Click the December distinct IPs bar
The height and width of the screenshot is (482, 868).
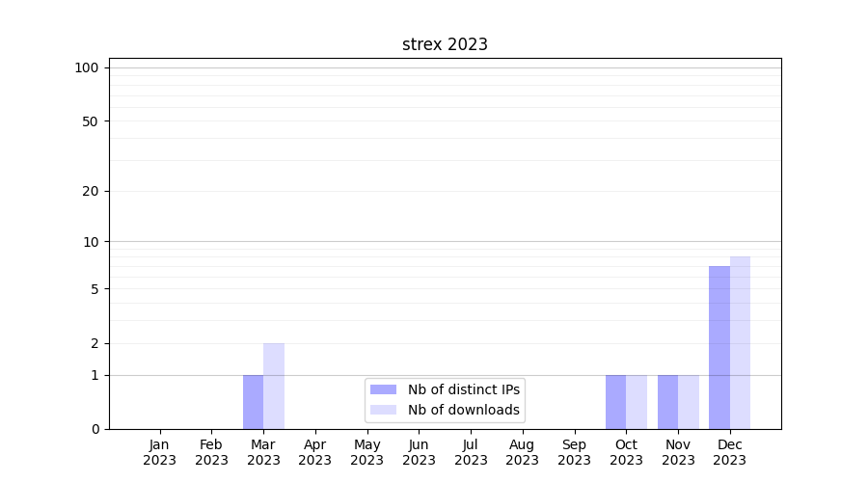[x=719, y=347]
